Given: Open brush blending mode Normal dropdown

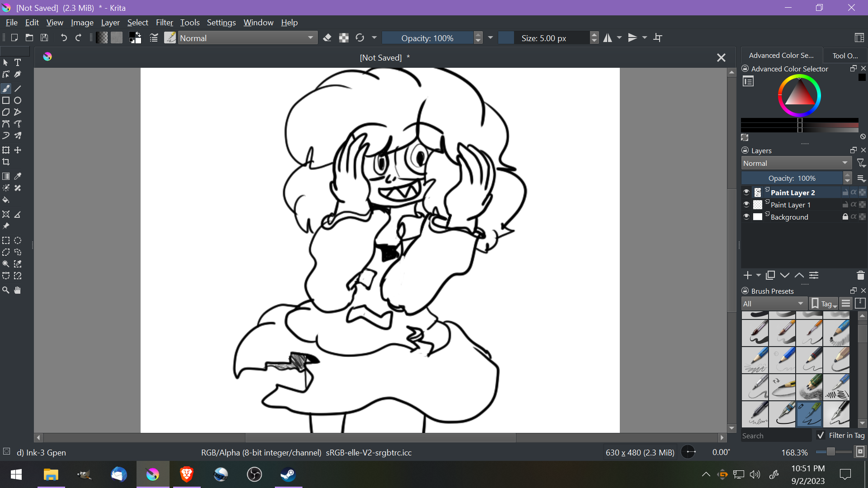Looking at the screenshot, I should (247, 38).
